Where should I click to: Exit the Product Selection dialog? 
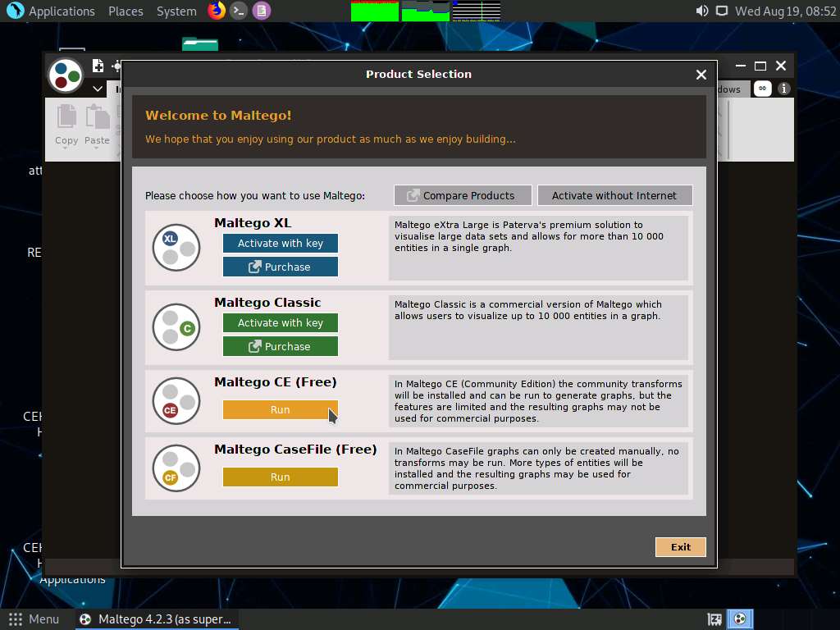(x=680, y=547)
